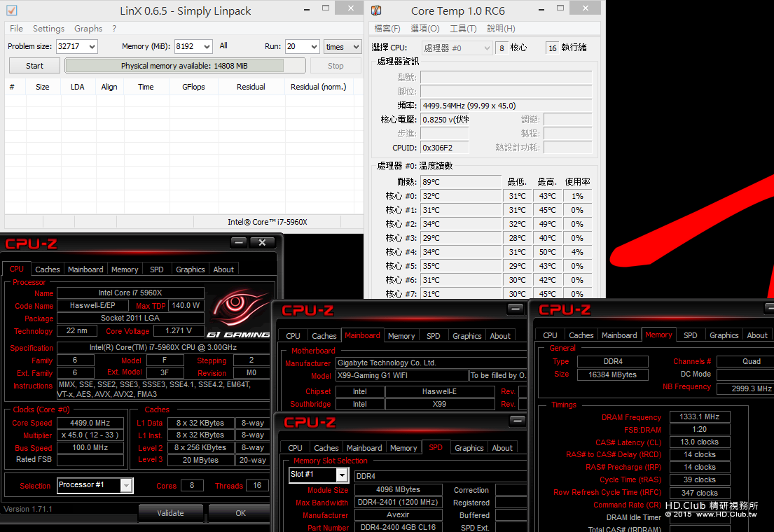The width and height of the screenshot is (774, 532).
Task: Click the 核心 #4 temperature value 34°C
Action: click(x=461, y=252)
